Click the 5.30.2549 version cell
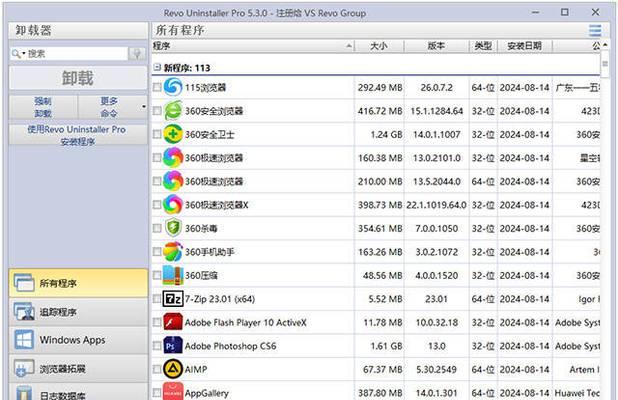 [x=436, y=370]
